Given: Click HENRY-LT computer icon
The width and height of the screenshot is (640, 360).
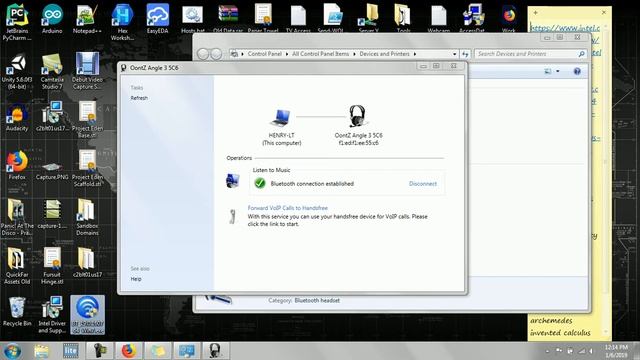Looking at the screenshot, I should 281,118.
